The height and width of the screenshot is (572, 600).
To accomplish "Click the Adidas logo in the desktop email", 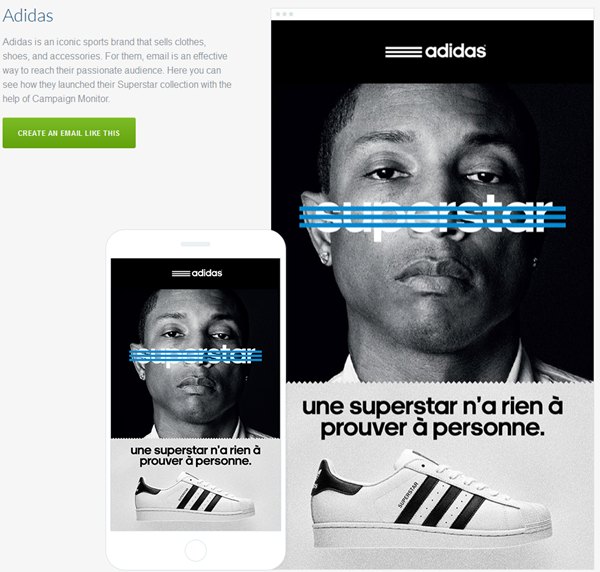I will pyautogui.click(x=435, y=51).
